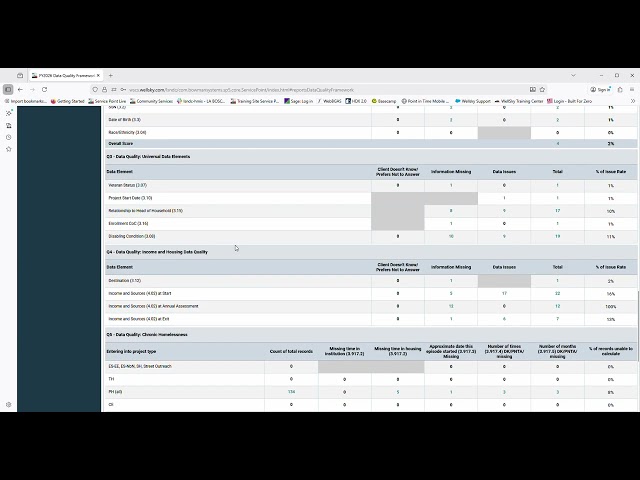Click the page vertical scrollbar thumb
The height and width of the screenshot is (480, 640).
pos(638,325)
